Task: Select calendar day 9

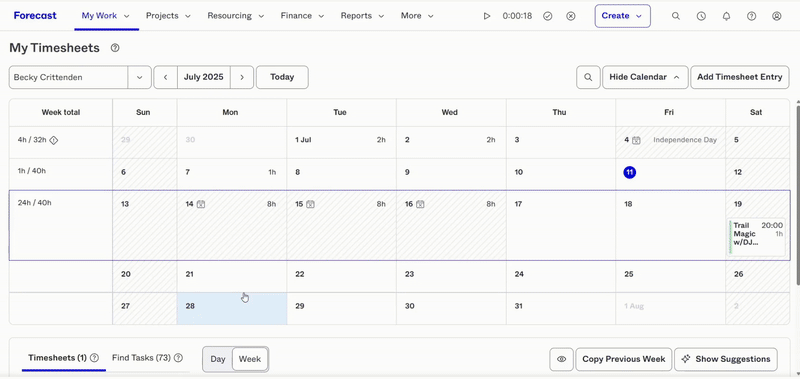Action: click(x=451, y=174)
